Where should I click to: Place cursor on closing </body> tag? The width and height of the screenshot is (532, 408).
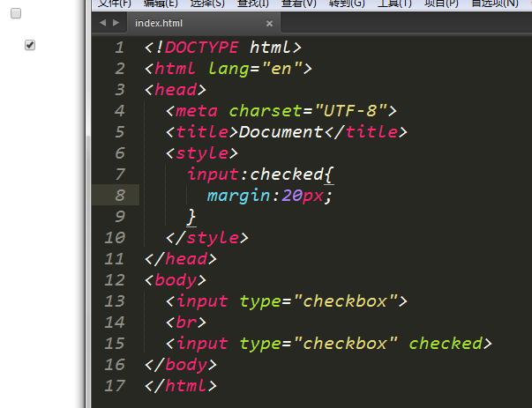coord(181,365)
